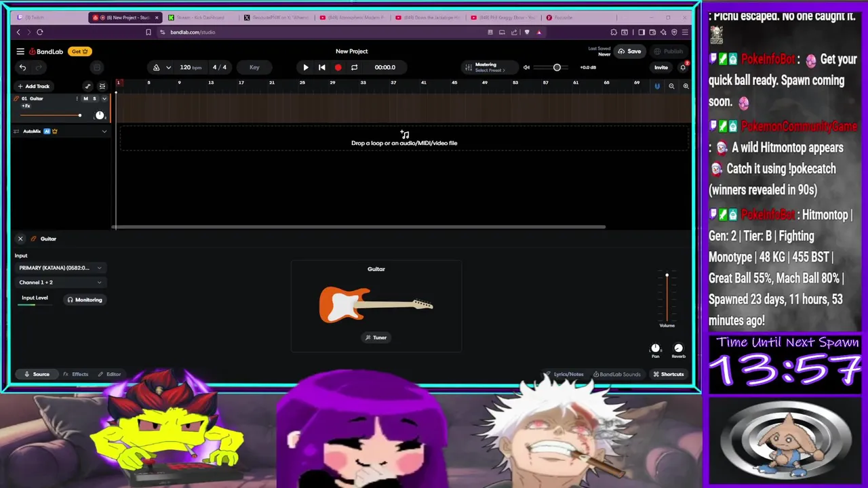The image size is (868, 488).
Task: Close the Guitar bottom panel
Action: (20, 239)
